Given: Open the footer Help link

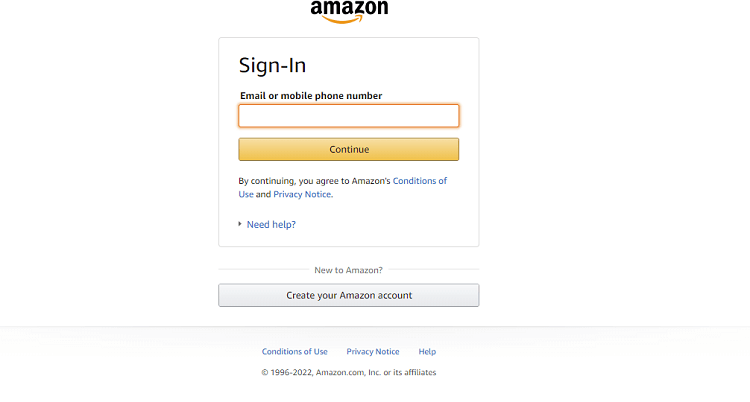Looking at the screenshot, I should (x=427, y=352).
